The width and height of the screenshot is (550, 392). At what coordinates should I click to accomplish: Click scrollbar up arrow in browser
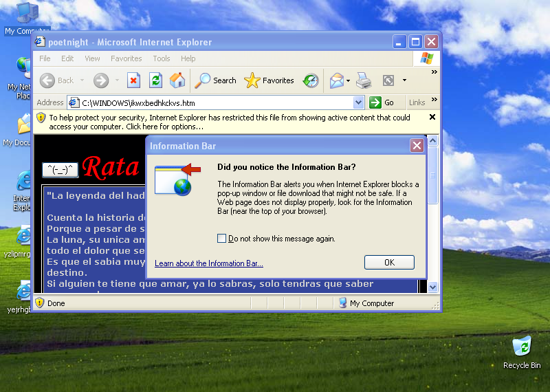coord(433,141)
